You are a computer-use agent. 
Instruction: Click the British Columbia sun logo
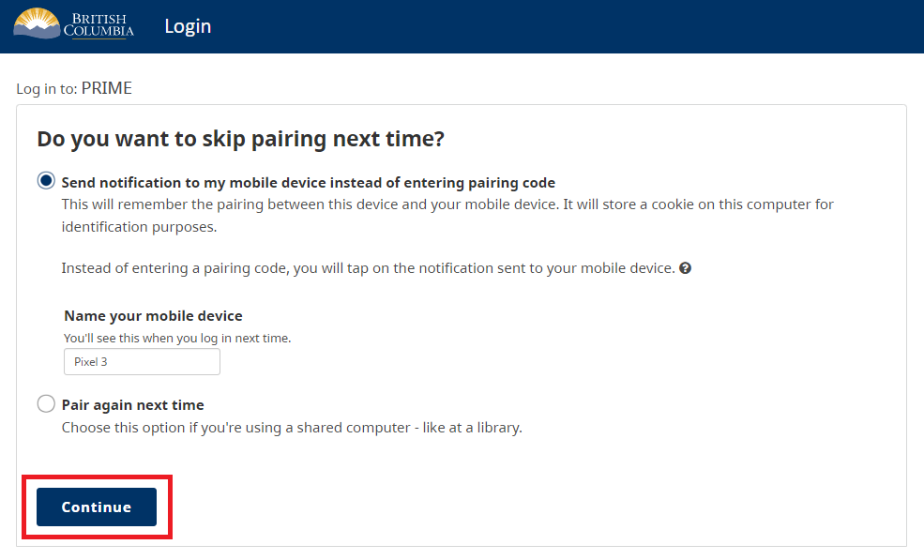point(37,23)
